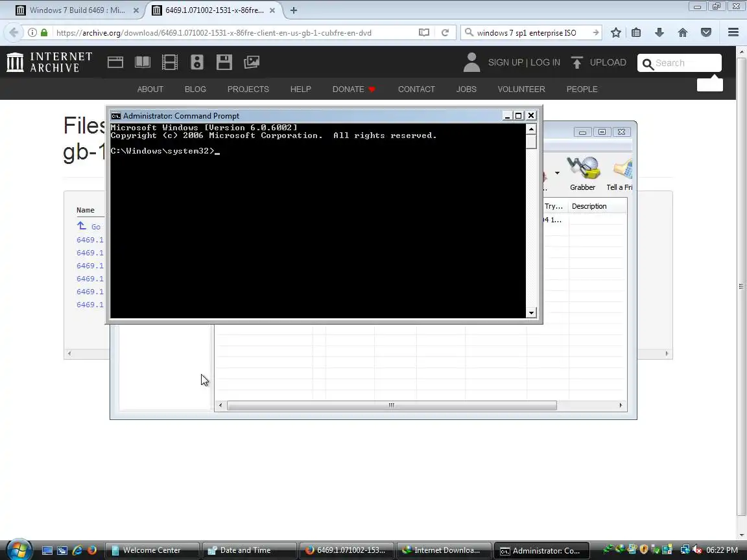Open the Grabber tool in the download manager

pos(583,174)
